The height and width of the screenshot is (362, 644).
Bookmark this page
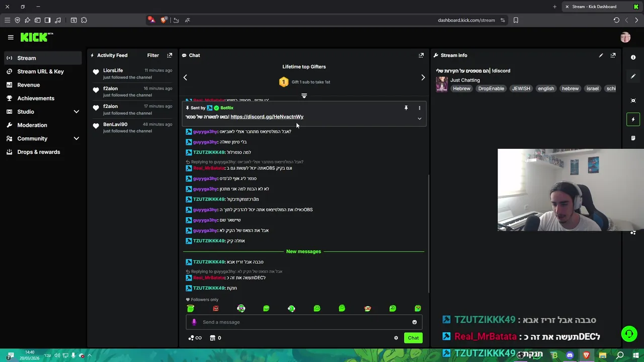[x=516, y=20]
